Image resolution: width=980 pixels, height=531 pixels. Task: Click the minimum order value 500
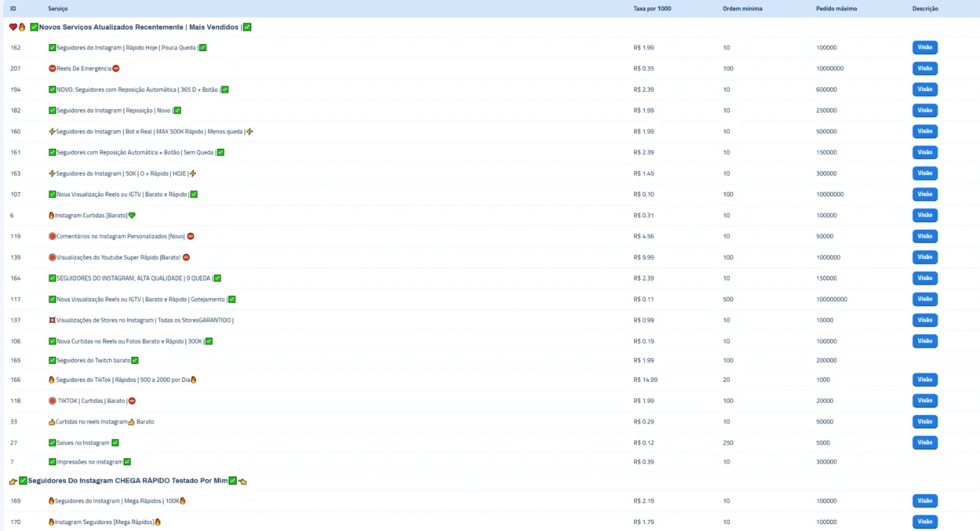click(x=728, y=299)
